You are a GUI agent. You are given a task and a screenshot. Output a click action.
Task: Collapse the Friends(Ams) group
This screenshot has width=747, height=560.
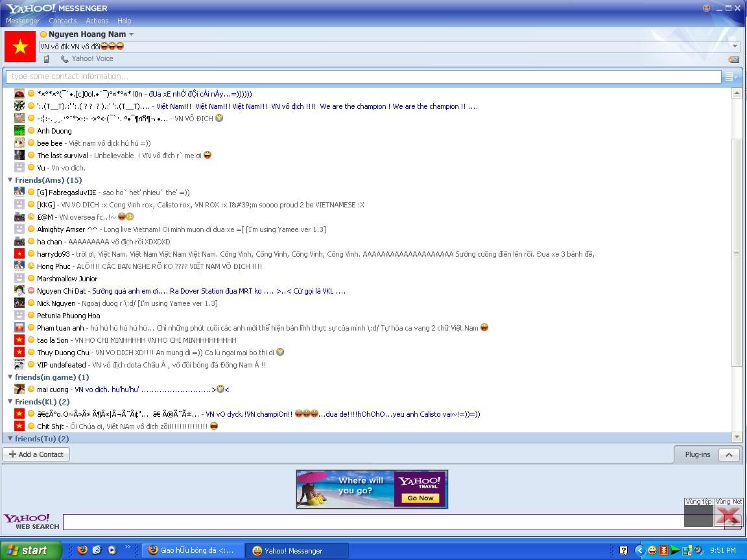point(10,180)
